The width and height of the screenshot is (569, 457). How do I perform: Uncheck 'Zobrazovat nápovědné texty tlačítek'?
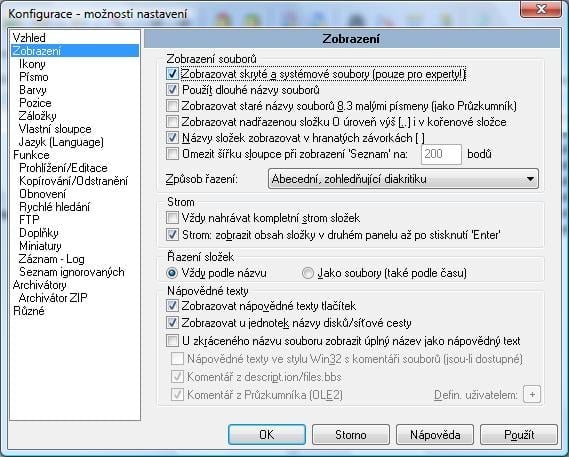(172, 306)
